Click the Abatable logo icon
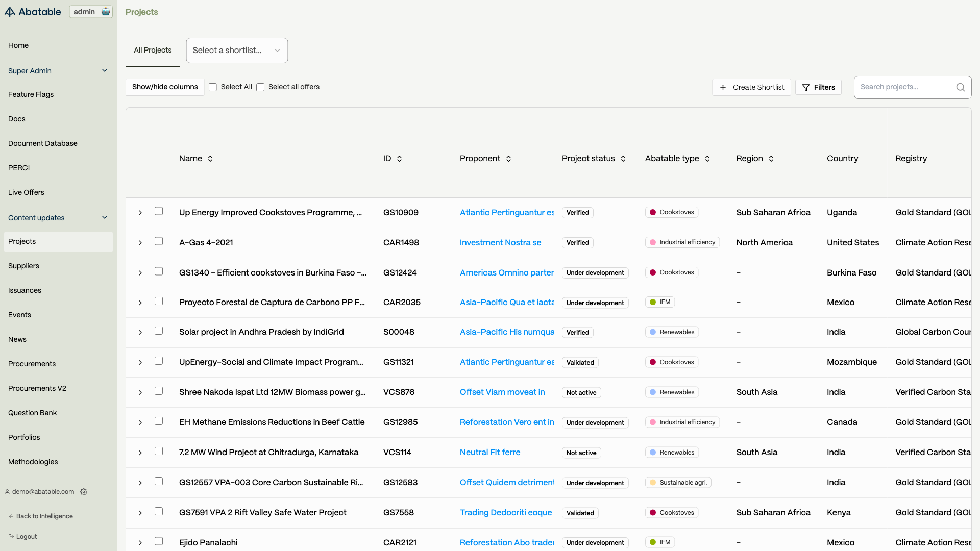The width and height of the screenshot is (980, 551). tap(10, 12)
